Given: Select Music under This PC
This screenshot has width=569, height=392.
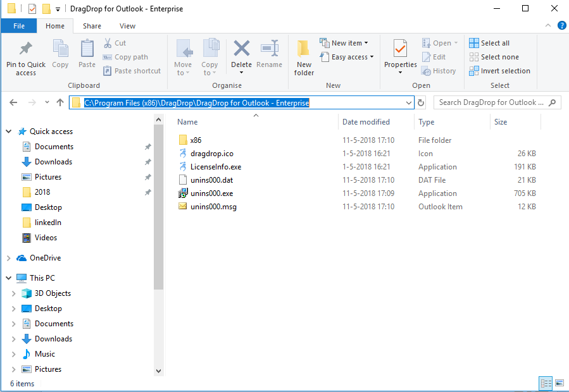Looking at the screenshot, I should [x=45, y=354].
